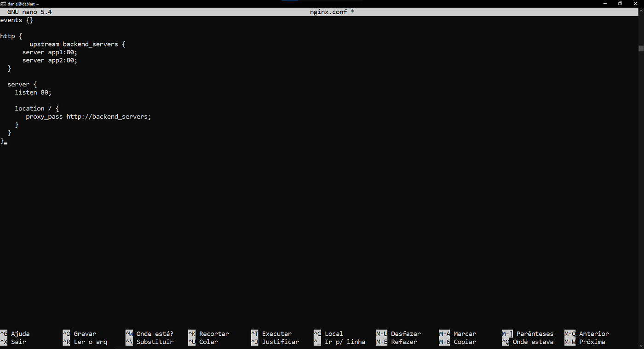
Task: Click the M-6 Copiar shortcut
Action: pos(458,342)
